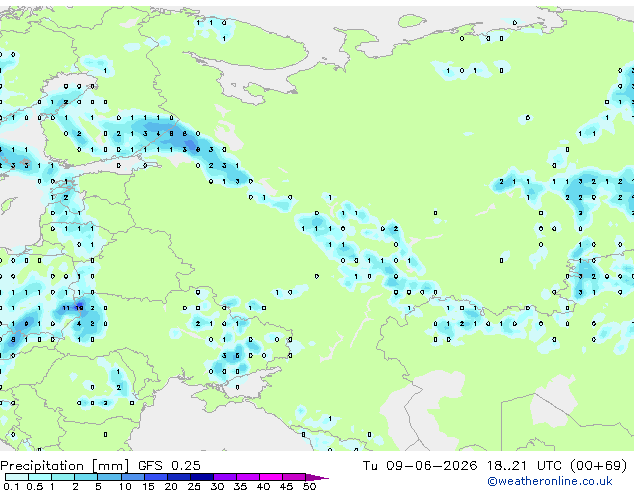Click the 2–5 mm legend swatch
634x490 pixels.
[x=87, y=477]
